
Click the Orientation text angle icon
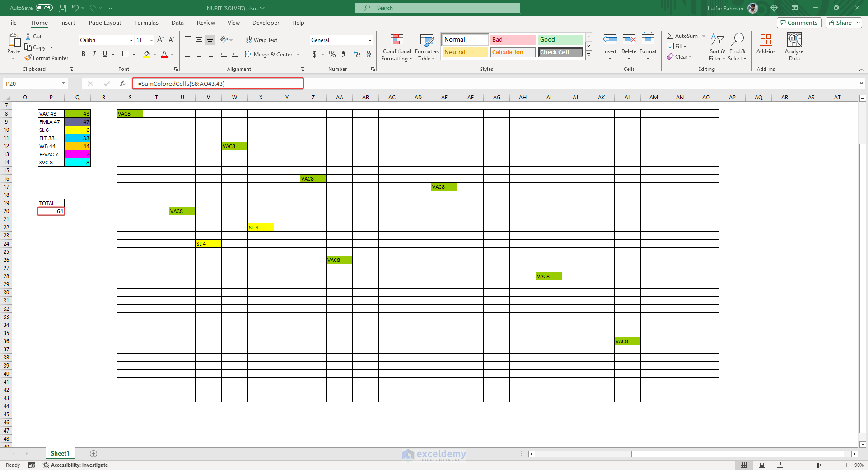(224, 40)
